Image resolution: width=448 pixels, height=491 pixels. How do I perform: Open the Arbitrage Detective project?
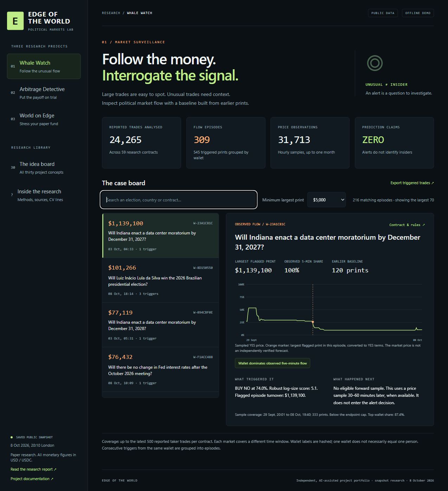pos(44,93)
